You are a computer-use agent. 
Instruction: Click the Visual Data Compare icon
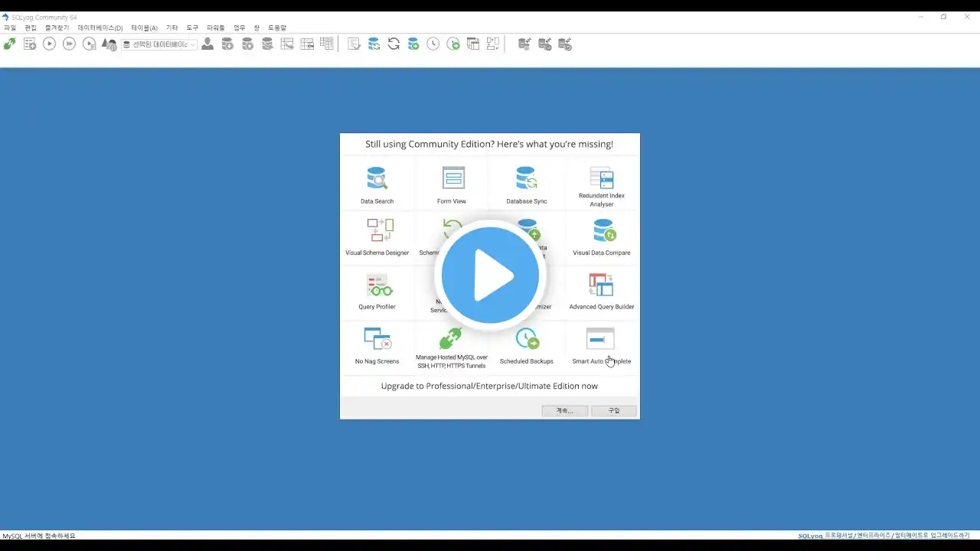point(604,230)
